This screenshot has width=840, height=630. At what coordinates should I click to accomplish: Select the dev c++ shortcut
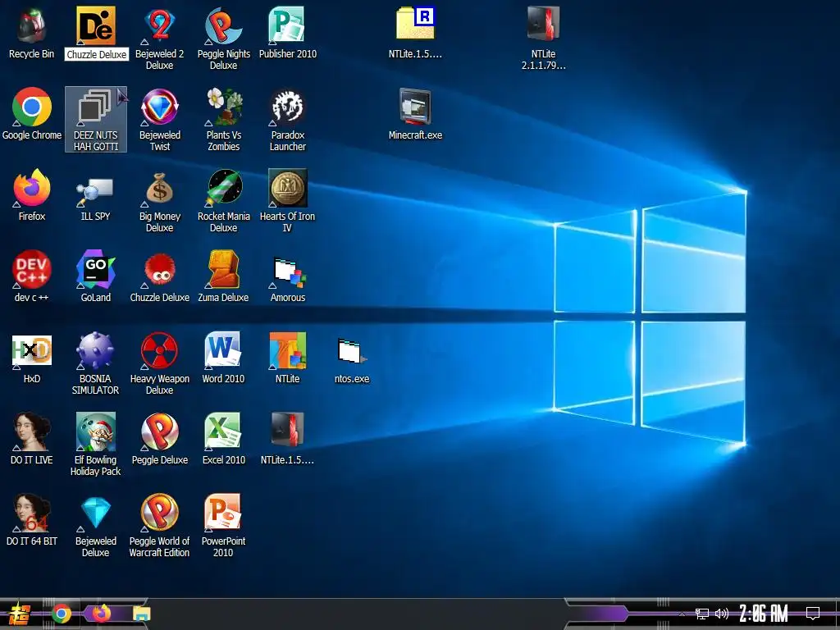point(32,276)
